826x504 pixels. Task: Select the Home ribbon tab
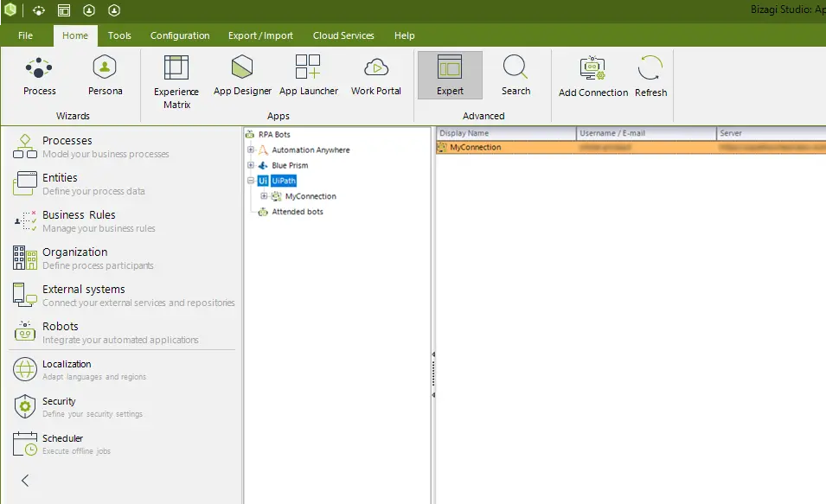pos(75,35)
